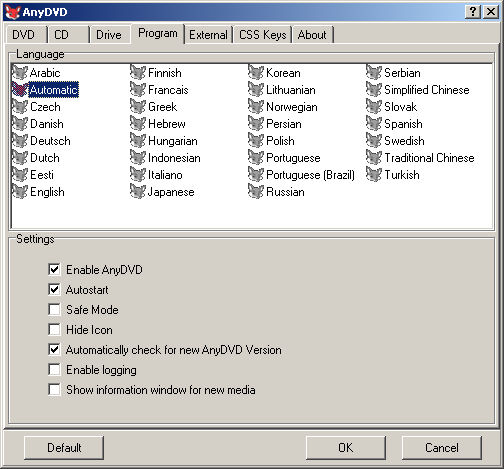Click the fox icon beside Japanese
The image size is (504, 469).
click(138, 191)
